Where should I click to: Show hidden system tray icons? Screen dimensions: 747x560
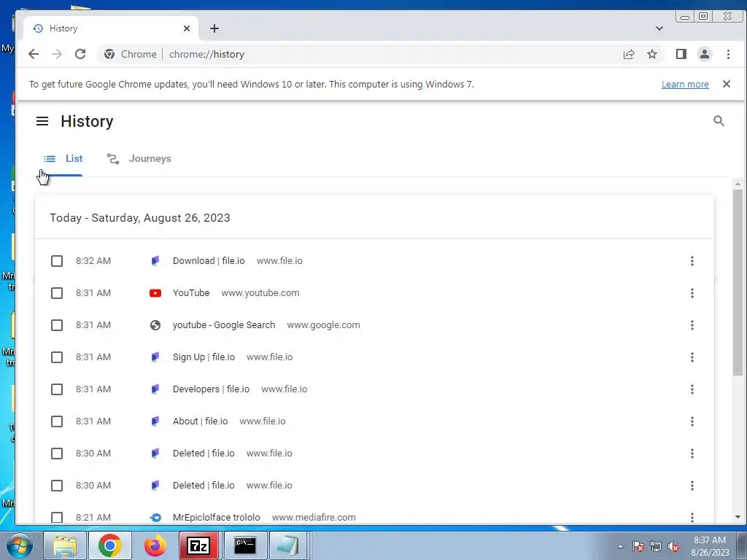pos(620,546)
